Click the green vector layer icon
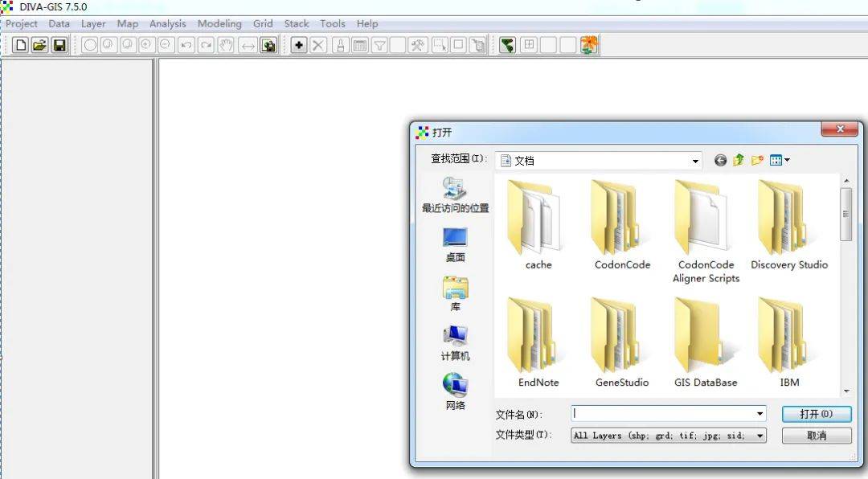 (507, 45)
